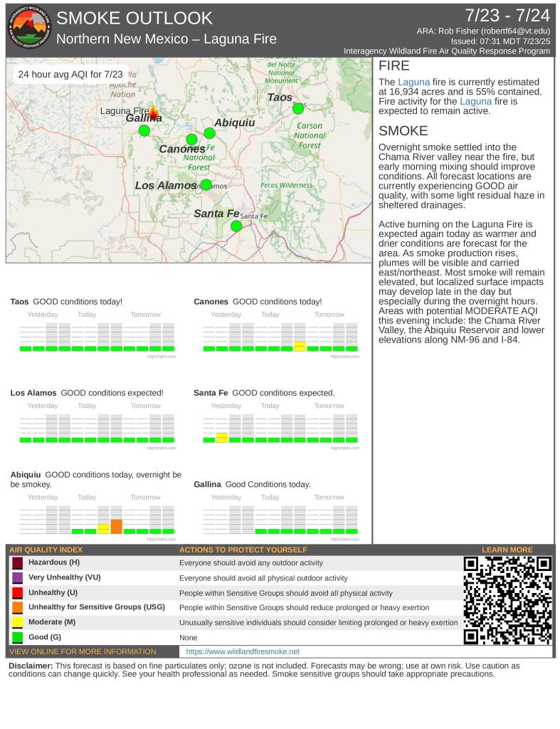Screen dimensions: 560x729
Task: Open the first Laguna link in Fire section
Action: (x=413, y=83)
